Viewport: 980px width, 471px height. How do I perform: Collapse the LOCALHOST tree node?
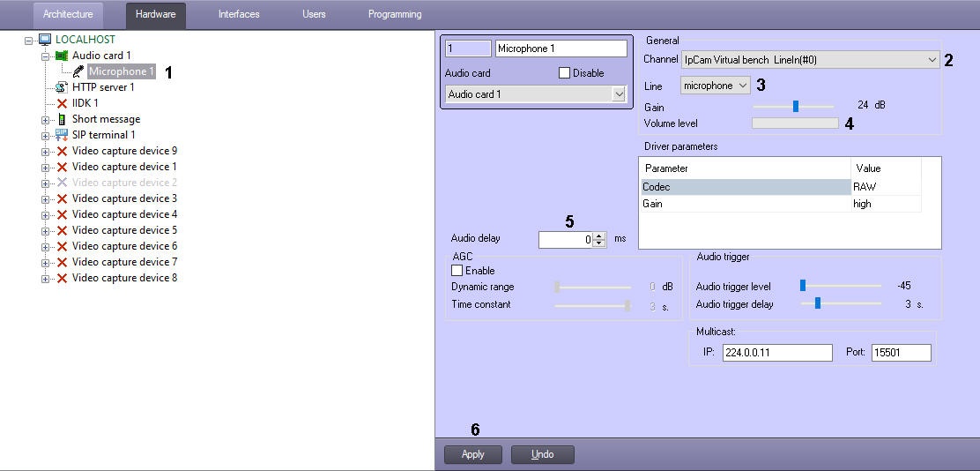[29, 40]
